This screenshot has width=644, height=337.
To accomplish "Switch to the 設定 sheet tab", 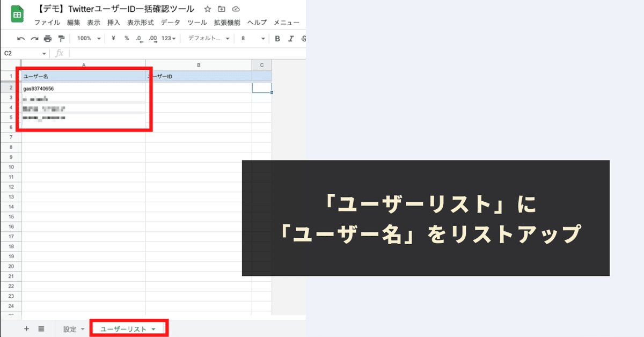I will coord(70,328).
